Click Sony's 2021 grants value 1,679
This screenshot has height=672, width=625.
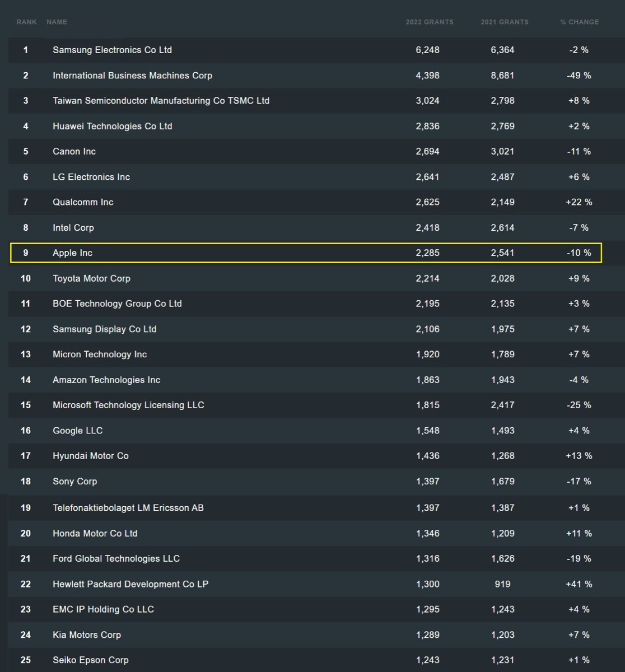[502, 481]
